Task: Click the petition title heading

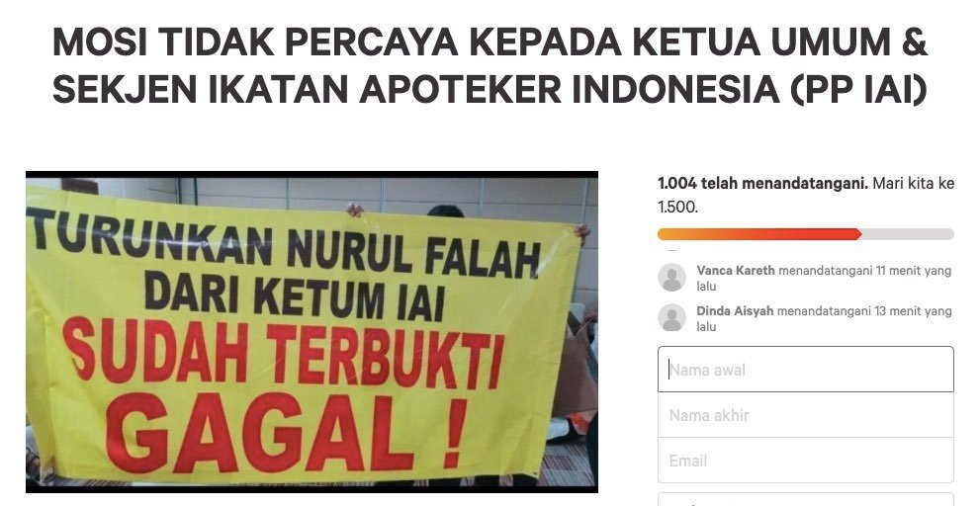Action: pyautogui.click(x=490, y=65)
